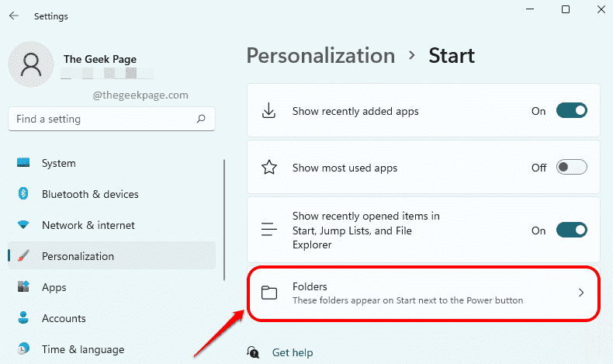
Task: Open the Folders settings row
Action: pos(424,293)
